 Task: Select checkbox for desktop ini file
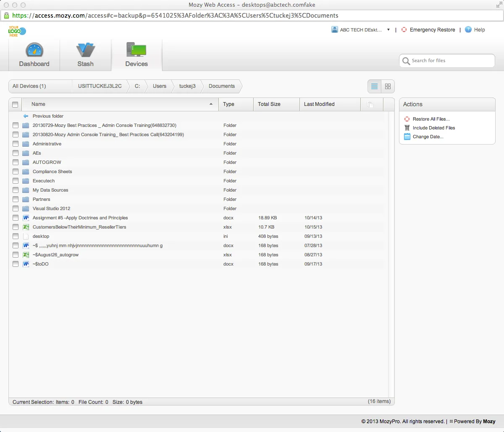click(x=16, y=236)
